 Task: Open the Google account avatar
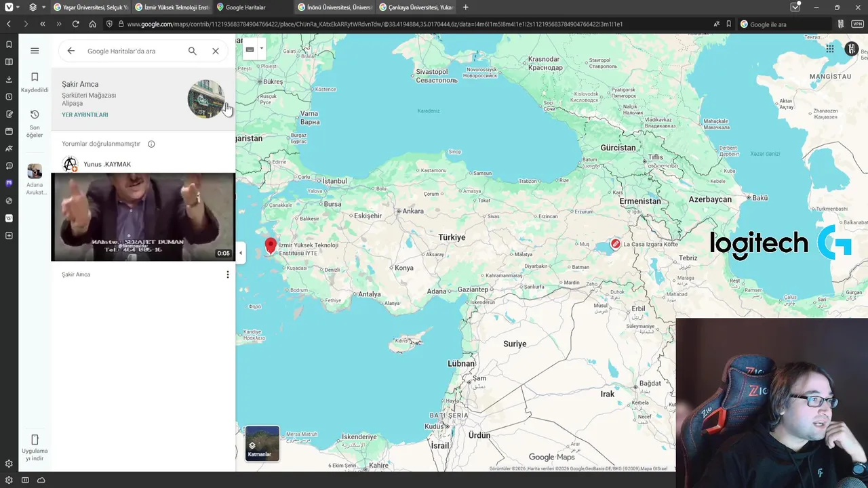(x=852, y=49)
